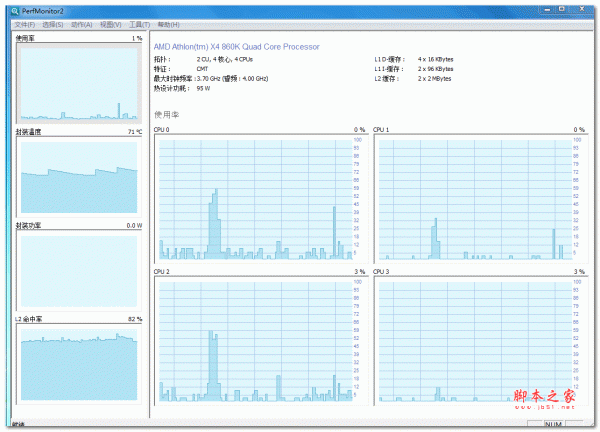
Task: Click the CPU 2 label
Action: click(161, 272)
